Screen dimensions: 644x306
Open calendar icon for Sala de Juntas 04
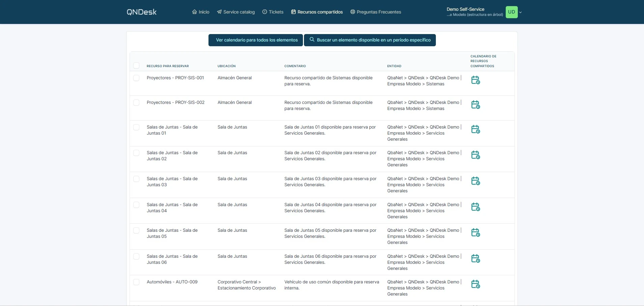476,207
